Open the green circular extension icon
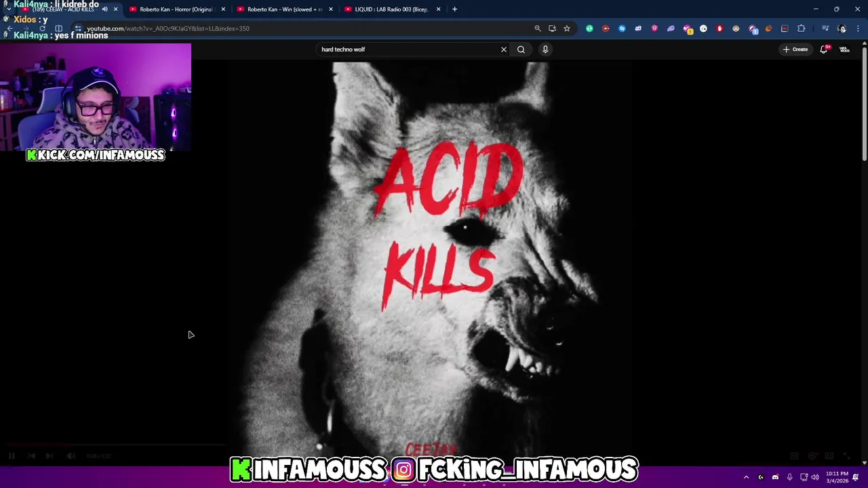 [x=589, y=28]
